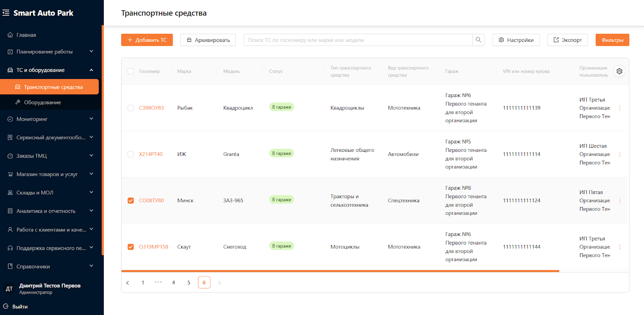This screenshot has width=644, height=315.
Task: Click the orange Фильтры button
Action: [x=612, y=40]
